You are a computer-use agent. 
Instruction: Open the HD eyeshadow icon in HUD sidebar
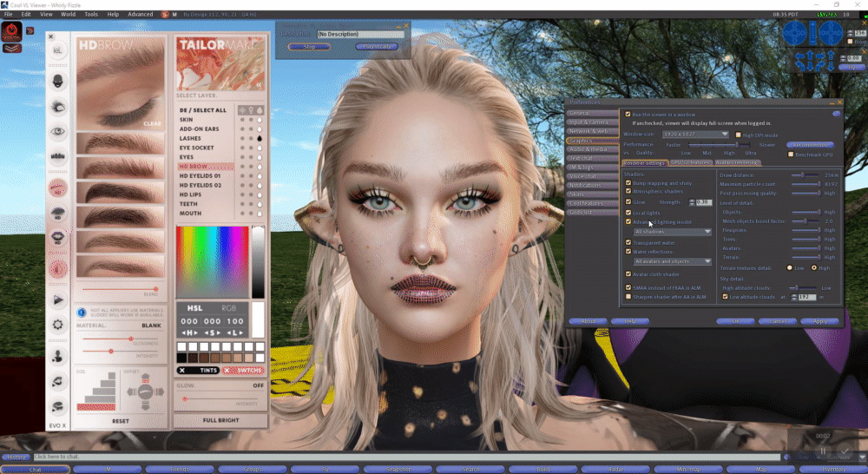click(57, 214)
